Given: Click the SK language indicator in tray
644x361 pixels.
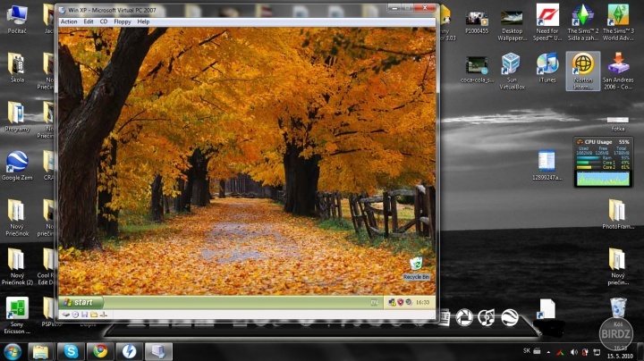Looking at the screenshot, I should (527, 351).
